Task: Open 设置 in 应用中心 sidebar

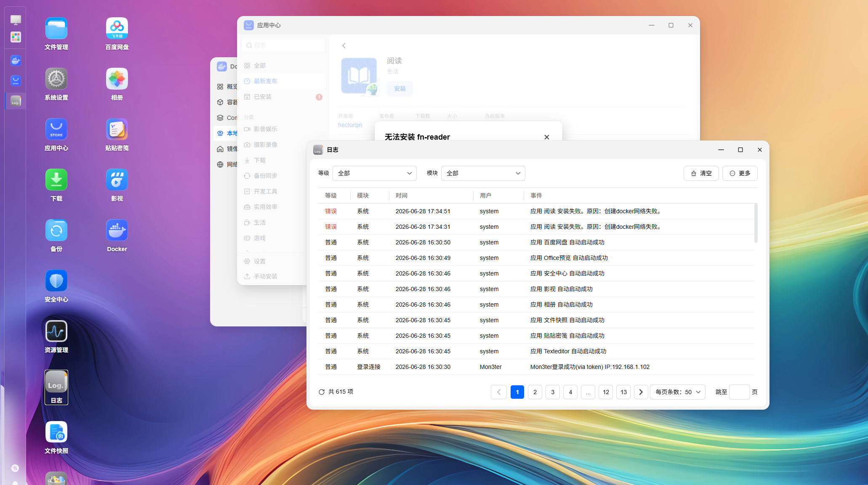Action: coord(274,261)
